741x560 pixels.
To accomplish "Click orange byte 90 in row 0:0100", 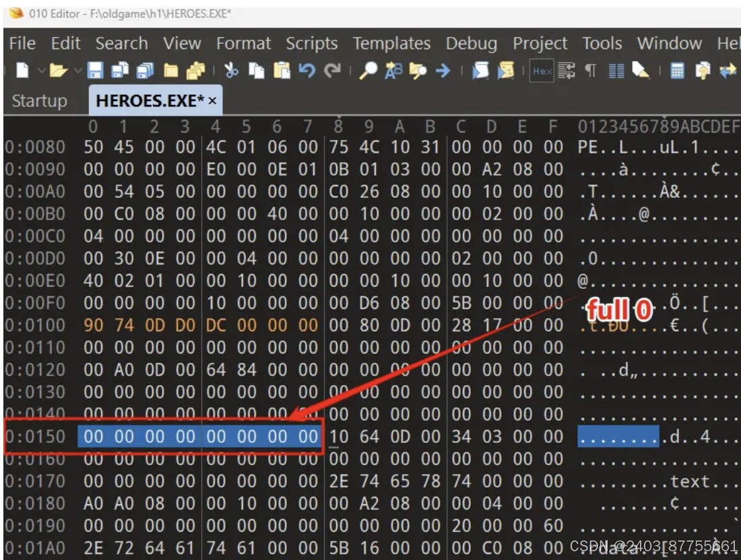I will pos(93,325).
